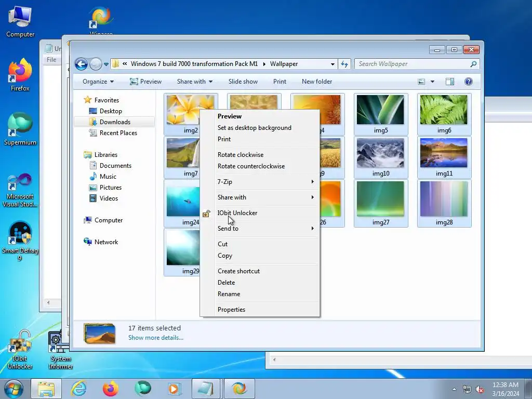Viewport: 532px width, 399px height.
Task: Open the Share with toolbar dropdown
Action: [195, 82]
